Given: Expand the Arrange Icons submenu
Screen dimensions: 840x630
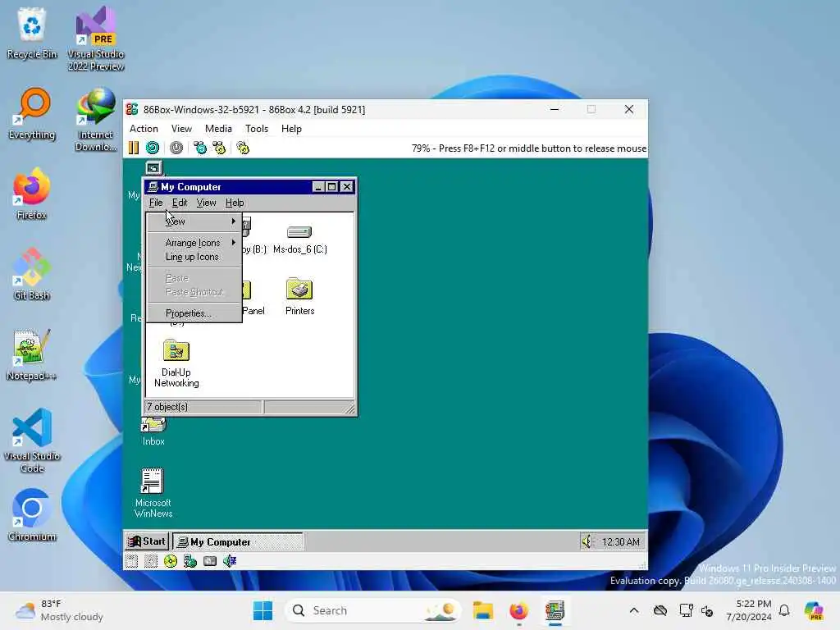Looking at the screenshot, I should [194, 243].
